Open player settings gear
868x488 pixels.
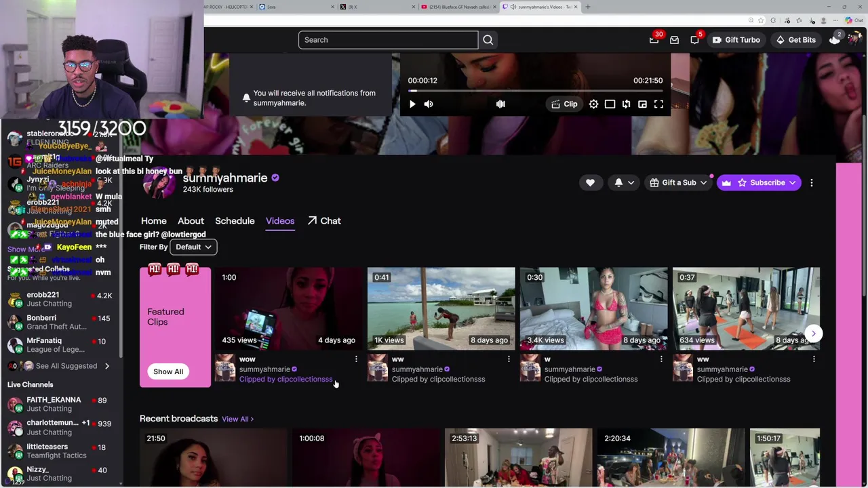[x=593, y=104]
